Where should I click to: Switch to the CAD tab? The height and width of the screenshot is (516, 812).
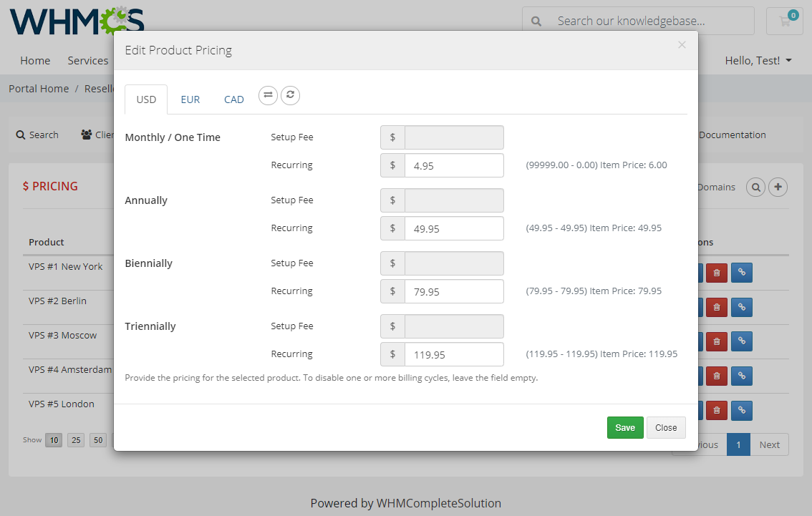click(233, 99)
